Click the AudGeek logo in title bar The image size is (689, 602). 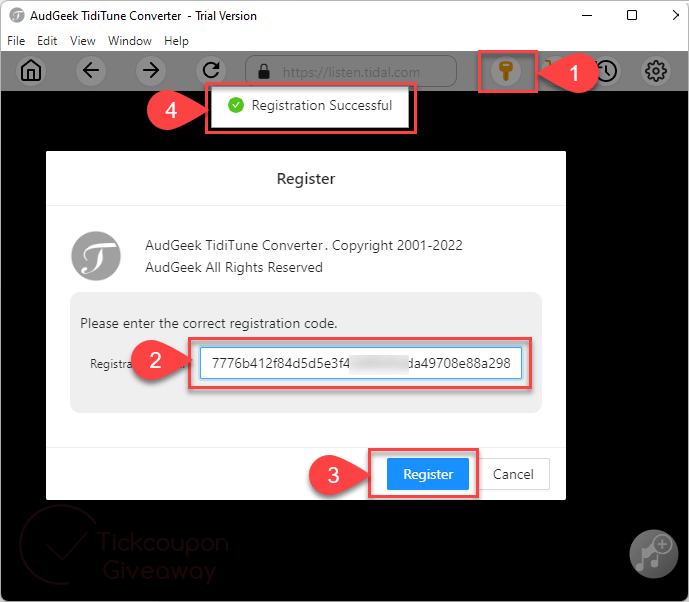tap(17, 15)
